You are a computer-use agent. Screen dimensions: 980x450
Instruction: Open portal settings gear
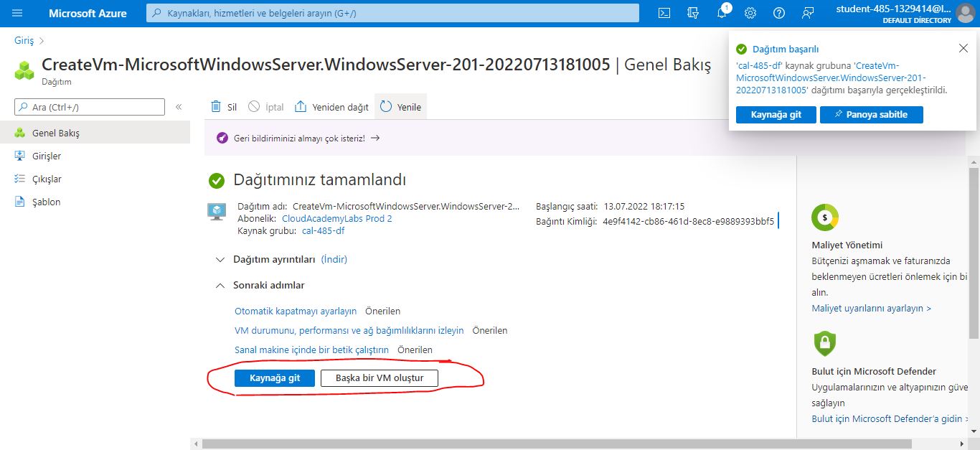750,13
